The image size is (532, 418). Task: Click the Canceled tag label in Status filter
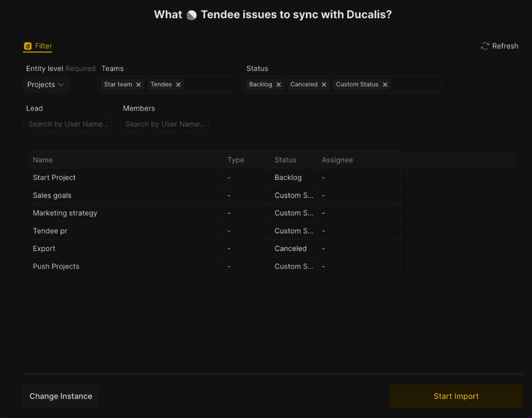click(x=304, y=85)
